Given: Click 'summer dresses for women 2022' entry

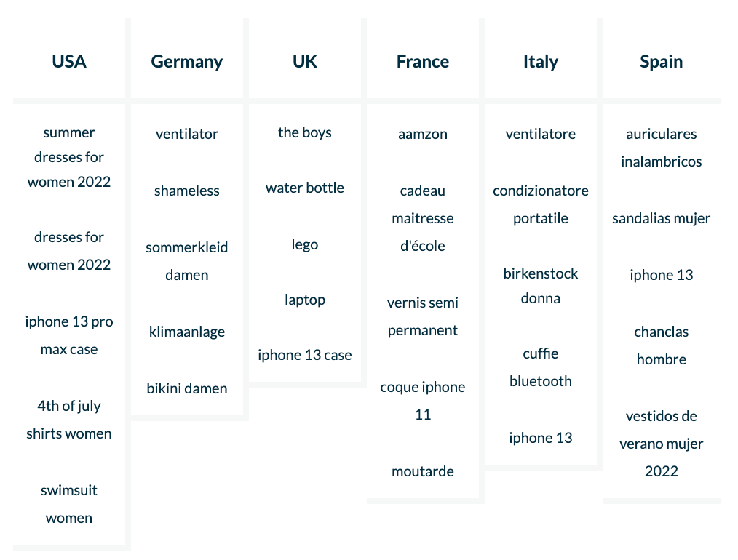Looking at the screenshot, I should 69,157.
